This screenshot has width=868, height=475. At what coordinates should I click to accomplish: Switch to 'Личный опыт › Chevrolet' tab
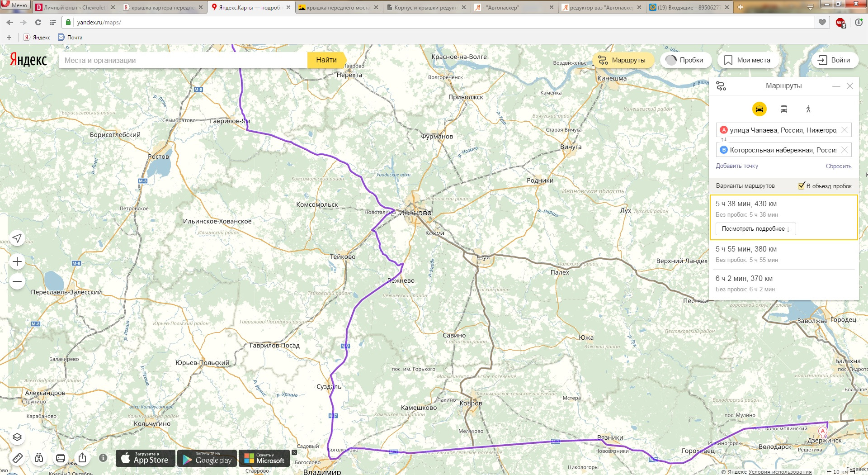point(75,7)
